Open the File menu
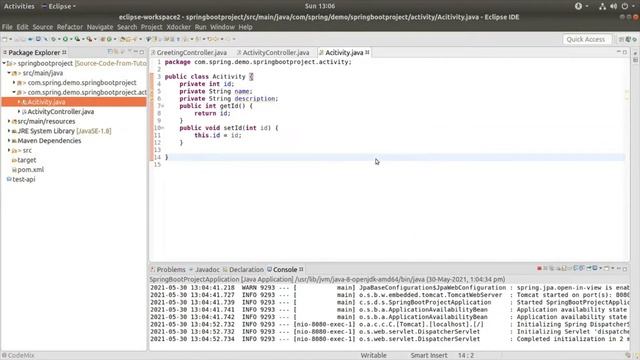Image resolution: width=640 pixels, height=360 pixels. [x=7, y=27]
